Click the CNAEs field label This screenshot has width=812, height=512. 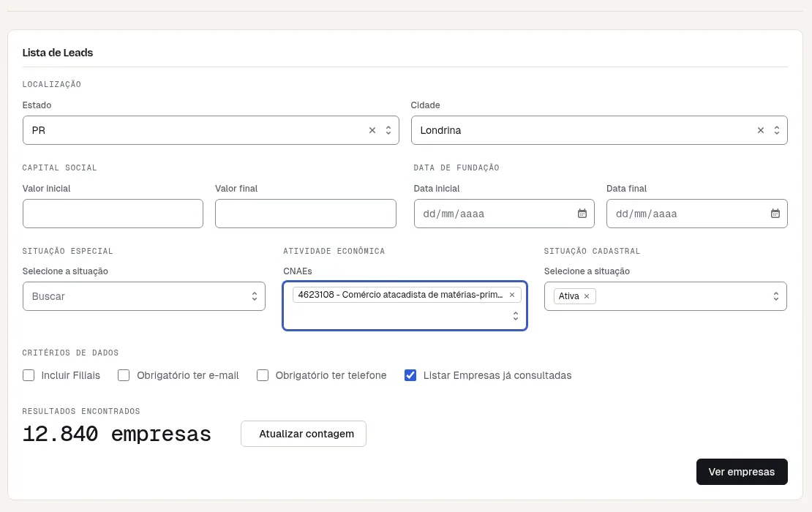click(x=298, y=271)
